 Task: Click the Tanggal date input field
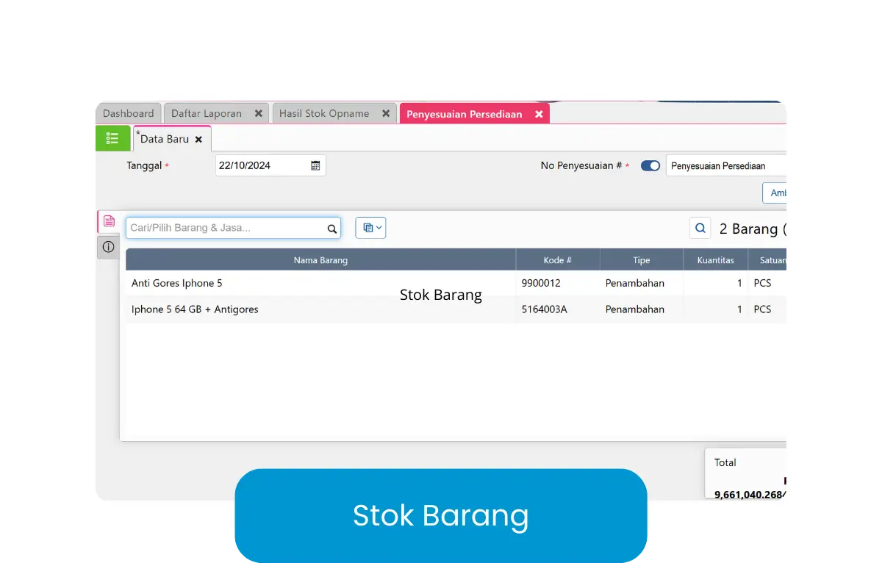[x=261, y=165]
